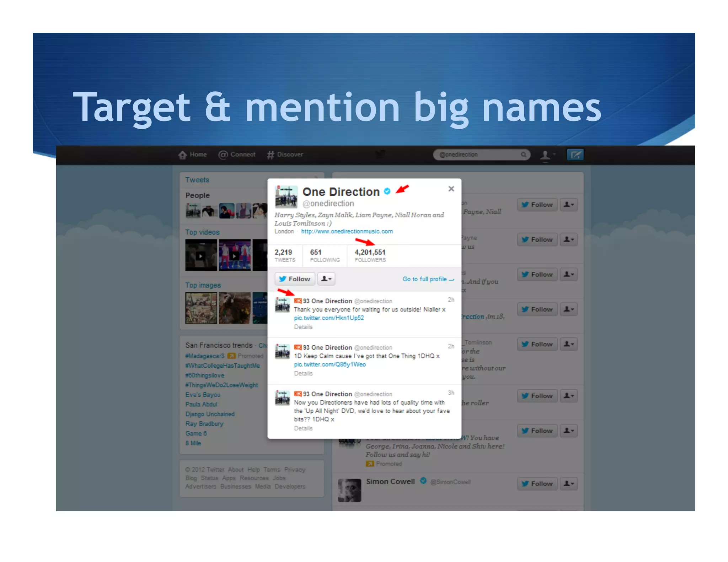Viewport: 728px width, 562px height.
Task: Click avatar beside the Up All Night DVD tweet
Action: [283, 398]
